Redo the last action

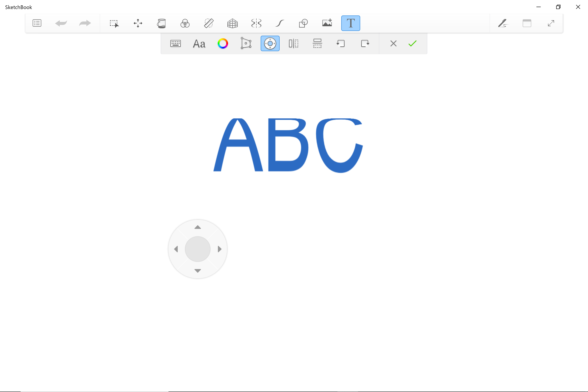85,23
